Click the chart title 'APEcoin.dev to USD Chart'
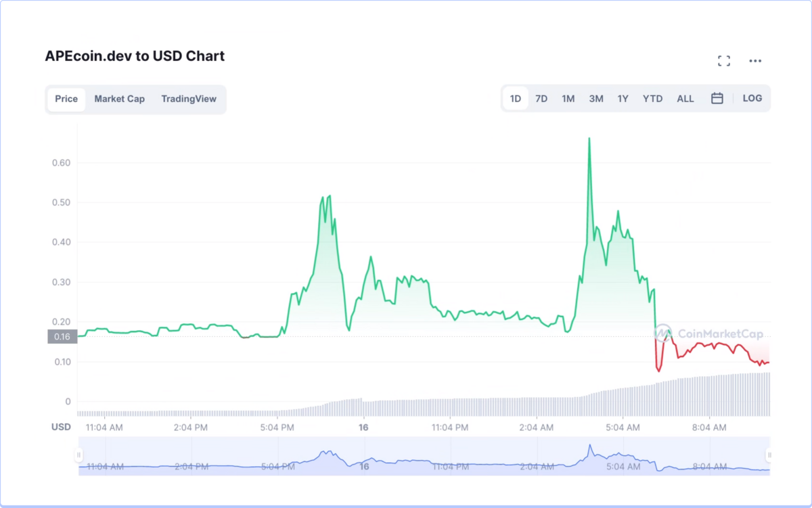The width and height of the screenshot is (812, 508). [135, 56]
